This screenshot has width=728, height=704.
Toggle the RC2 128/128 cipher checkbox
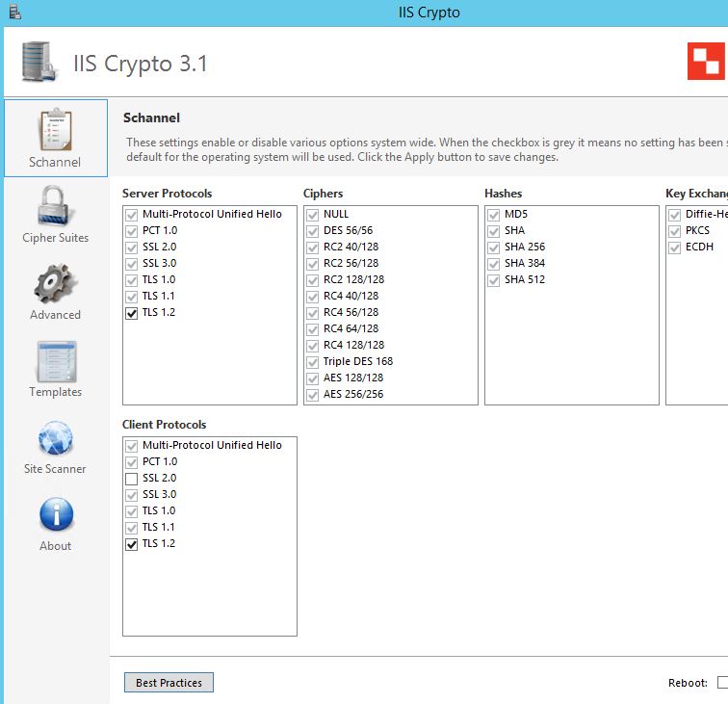(x=312, y=280)
